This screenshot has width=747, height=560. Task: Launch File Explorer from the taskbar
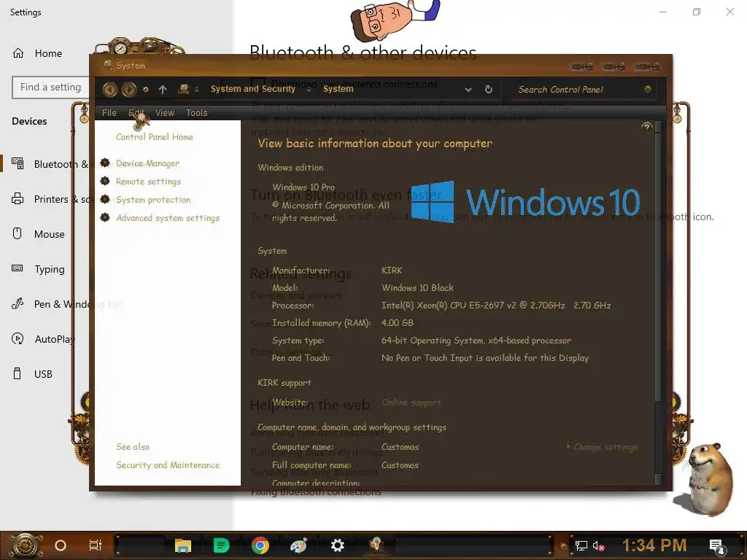coord(183,545)
